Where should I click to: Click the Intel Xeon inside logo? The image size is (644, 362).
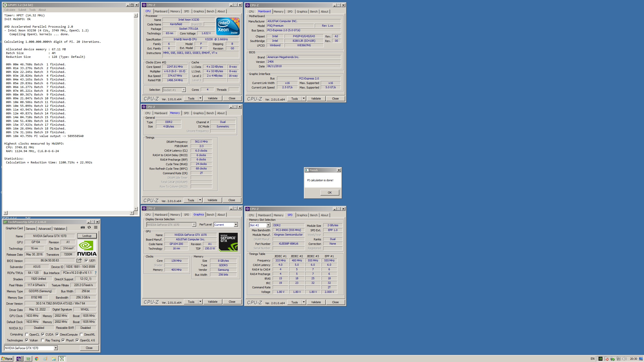pyautogui.click(x=228, y=26)
